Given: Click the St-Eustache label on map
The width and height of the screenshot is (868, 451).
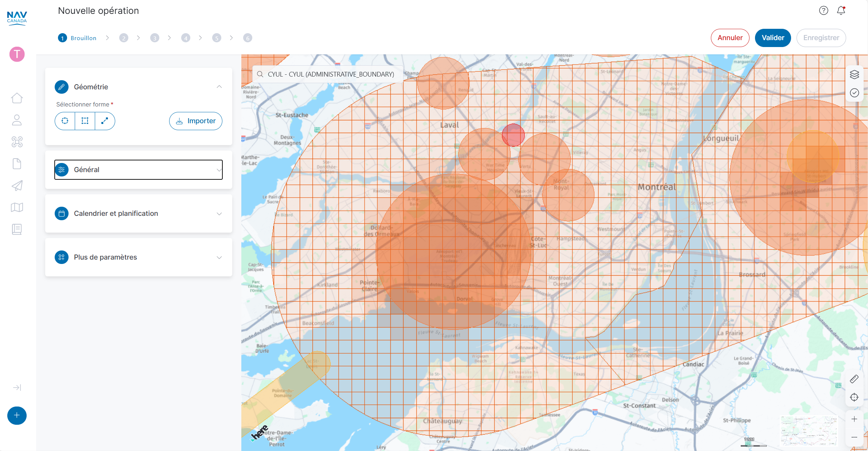Looking at the screenshot, I should click(x=292, y=115).
